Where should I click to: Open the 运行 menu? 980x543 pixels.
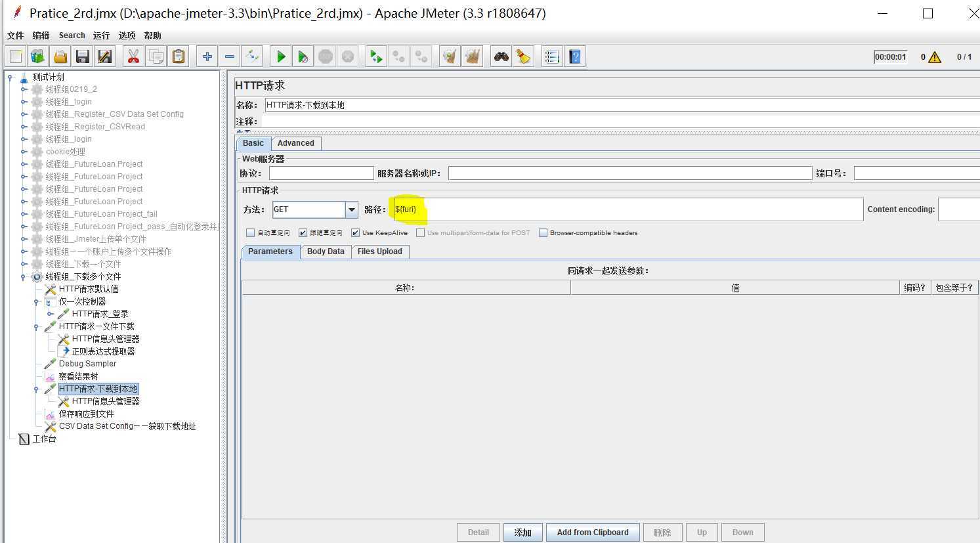coord(101,35)
